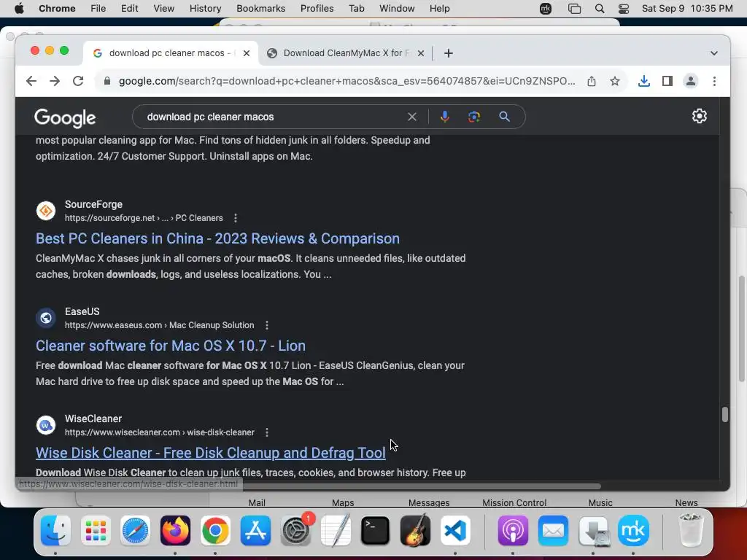747x560 pixels.
Task: Open Control Center in menu bar
Action: [x=624, y=9]
